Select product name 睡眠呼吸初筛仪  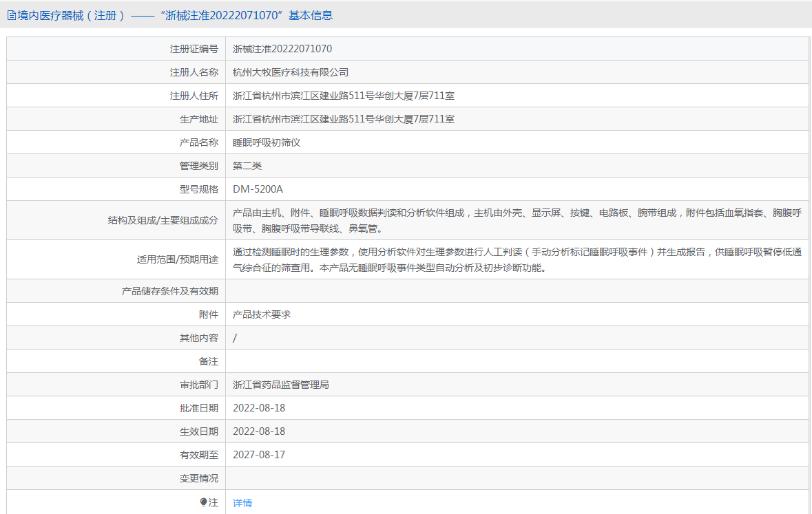click(266, 142)
